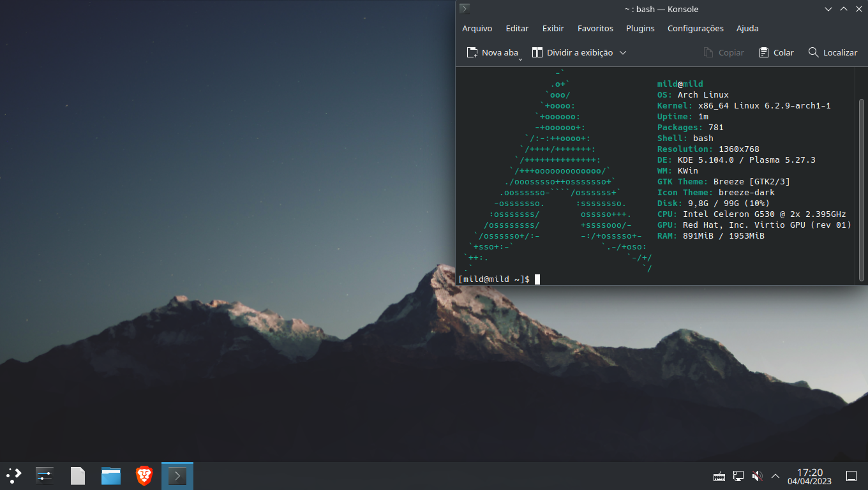The height and width of the screenshot is (490, 868).
Task: Click the GPU text "Virtio GPU (rev 01)"
Action: coord(803,225)
